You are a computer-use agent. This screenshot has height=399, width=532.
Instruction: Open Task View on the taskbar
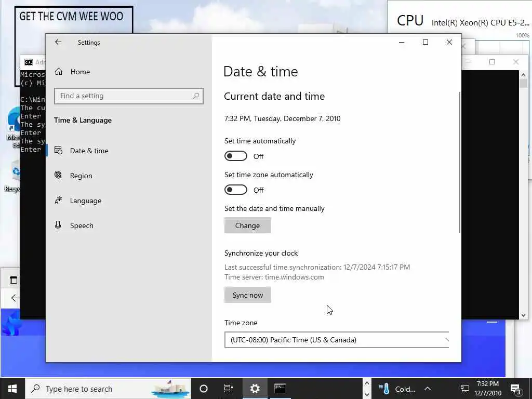click(229, 389)
